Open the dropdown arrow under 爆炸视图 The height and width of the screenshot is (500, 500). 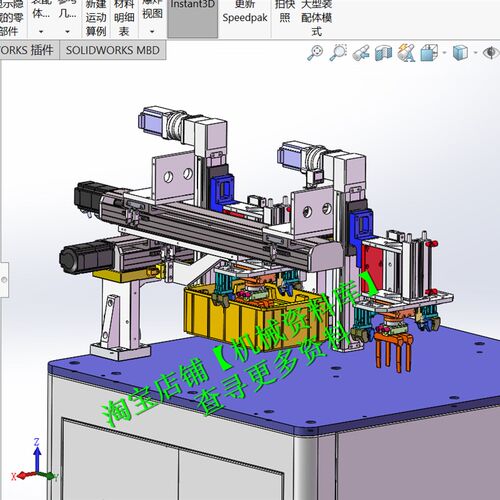152,32
